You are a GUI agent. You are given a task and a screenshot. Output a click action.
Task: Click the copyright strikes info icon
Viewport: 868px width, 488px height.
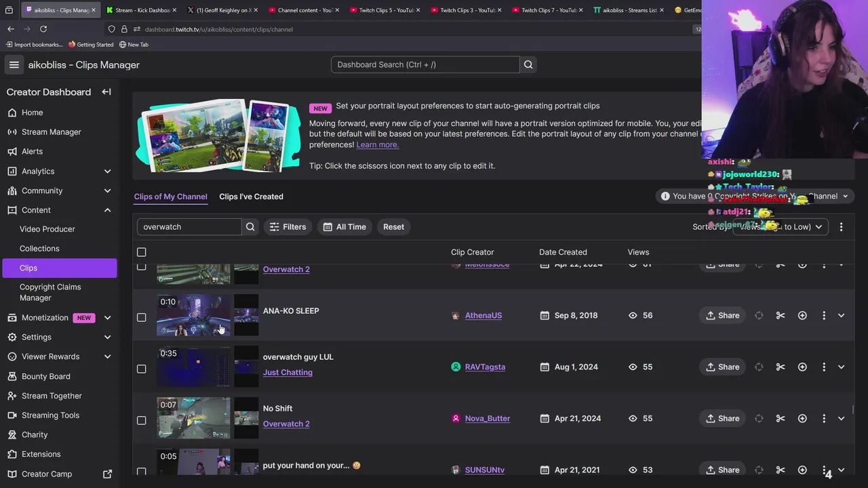(665, 196)
